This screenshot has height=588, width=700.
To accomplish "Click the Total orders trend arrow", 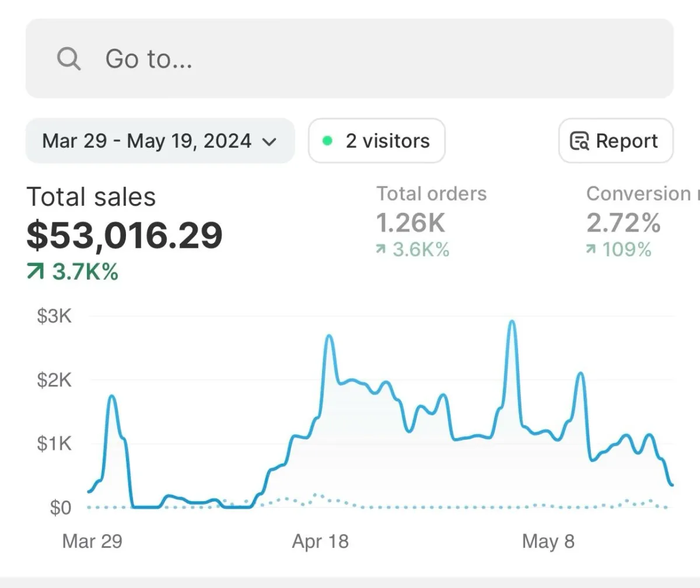I will pyautogui.click(x=381, y=250).
